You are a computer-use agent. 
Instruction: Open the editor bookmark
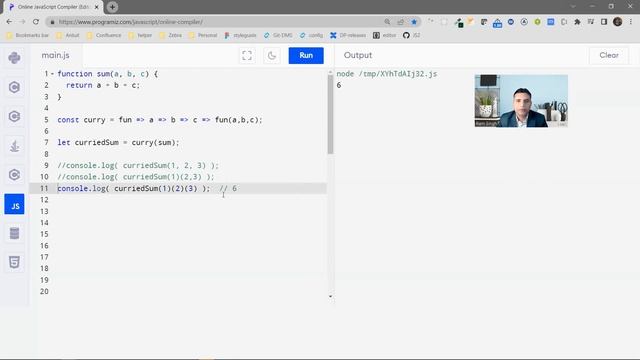[x=384, y=36]
